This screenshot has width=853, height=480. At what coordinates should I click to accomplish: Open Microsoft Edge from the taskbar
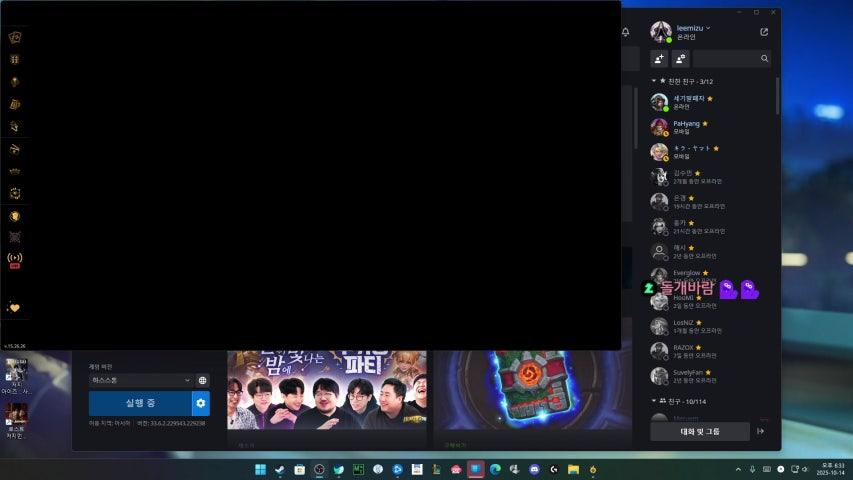coord(495,469)
